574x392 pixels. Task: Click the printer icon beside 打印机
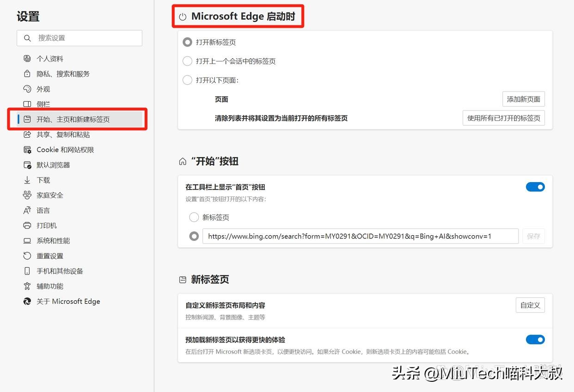pyautogui.click(x=27, y=226)
